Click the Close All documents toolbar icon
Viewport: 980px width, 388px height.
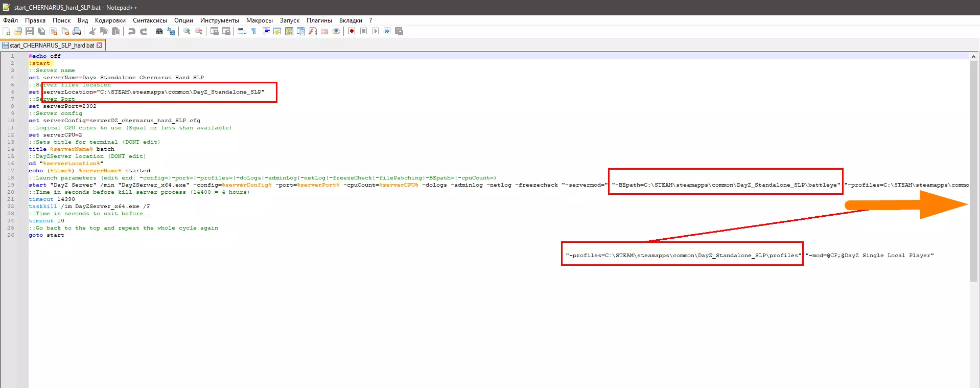[x=65, y=31]
